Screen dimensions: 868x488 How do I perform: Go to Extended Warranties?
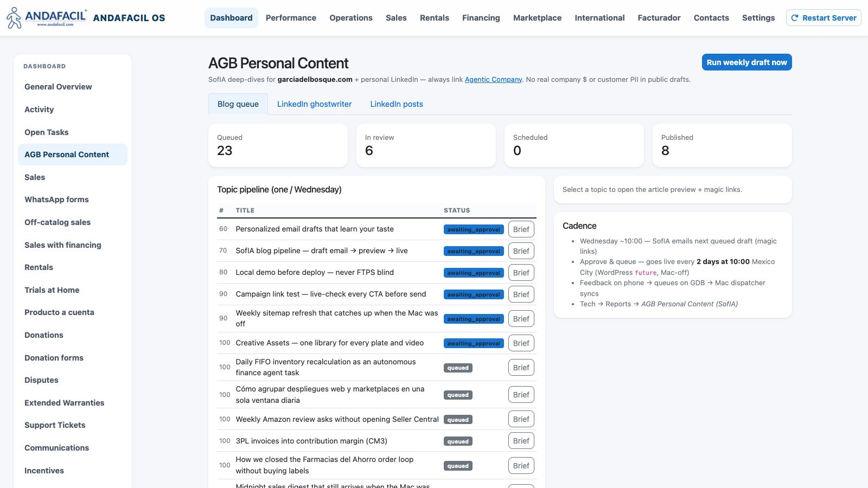[x=73, y=403]
